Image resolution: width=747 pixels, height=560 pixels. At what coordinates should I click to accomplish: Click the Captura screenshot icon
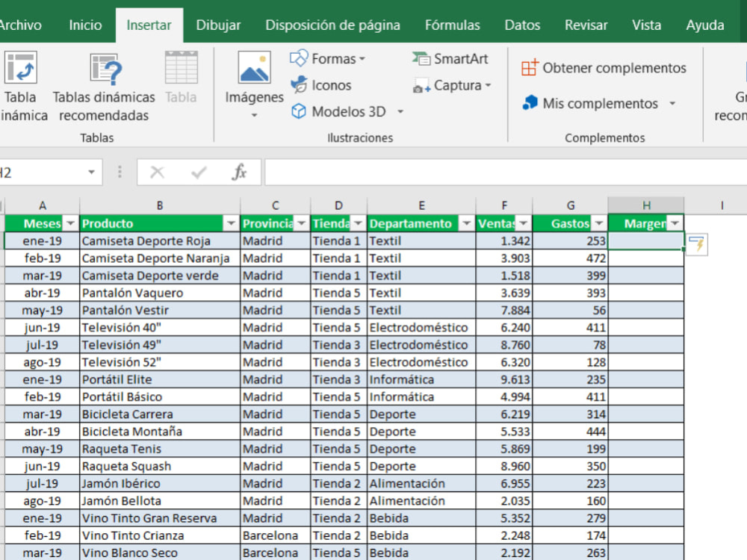coord(421,86)
